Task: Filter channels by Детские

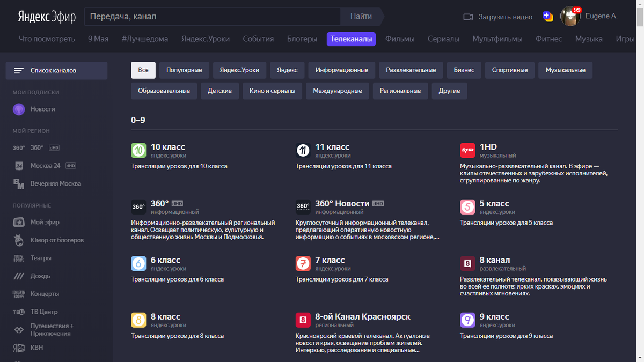Action: pyautogui.click(x=219, y=91)
